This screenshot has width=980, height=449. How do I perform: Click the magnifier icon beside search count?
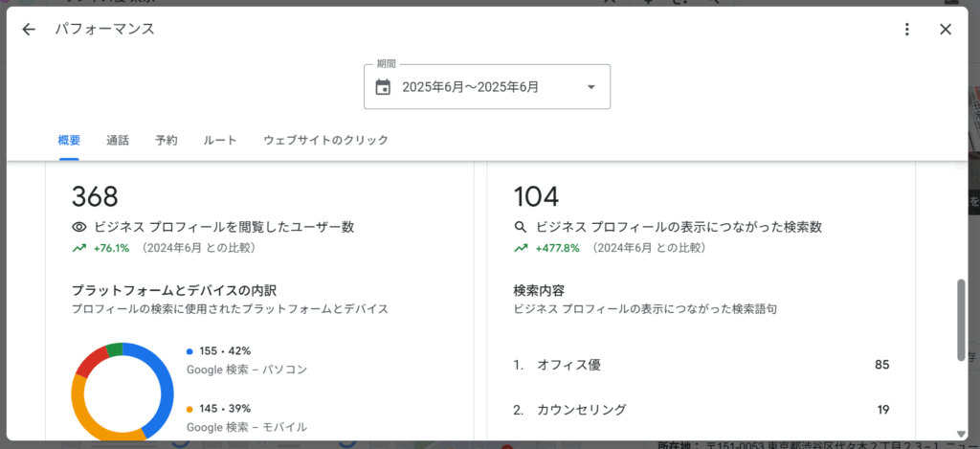point(521,228)
